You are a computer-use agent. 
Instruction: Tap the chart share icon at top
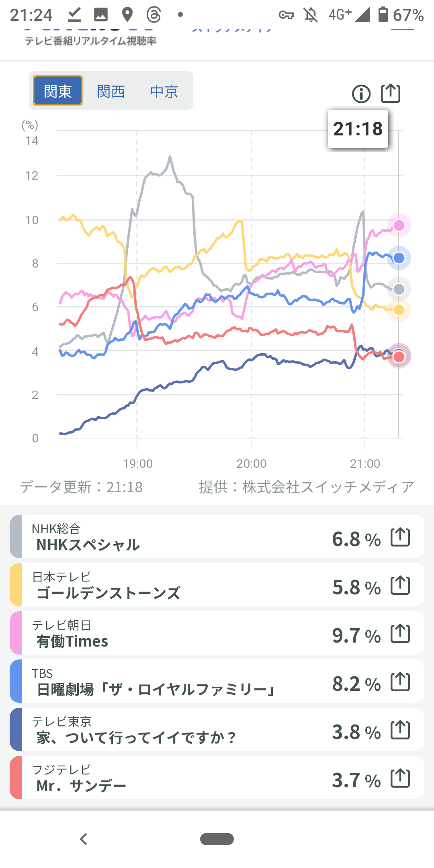point(390,93)
